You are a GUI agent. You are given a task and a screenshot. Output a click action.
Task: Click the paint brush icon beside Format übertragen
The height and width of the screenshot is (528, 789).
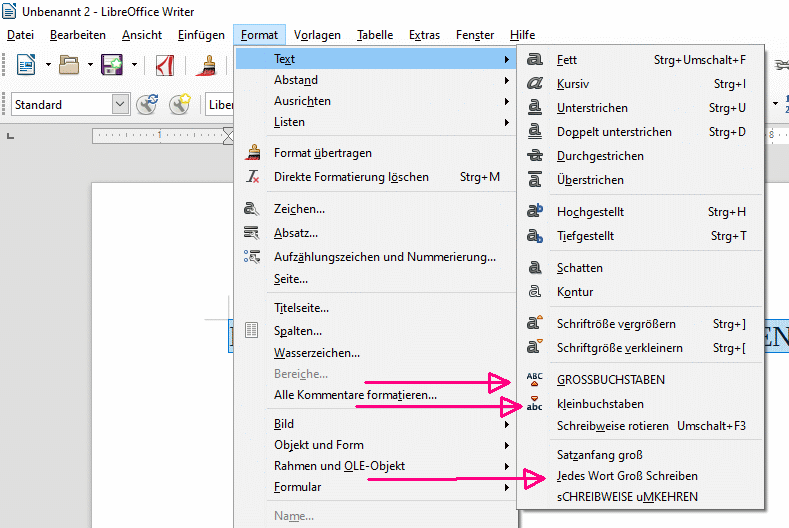(253, 153)
